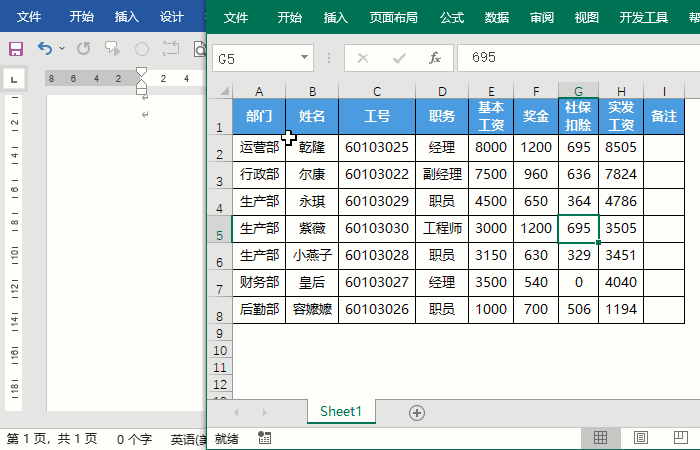Switch to Normal view in Excel status bar
Image resolution: width=700 pixels, height=450 pixels.
coord(600,438)
